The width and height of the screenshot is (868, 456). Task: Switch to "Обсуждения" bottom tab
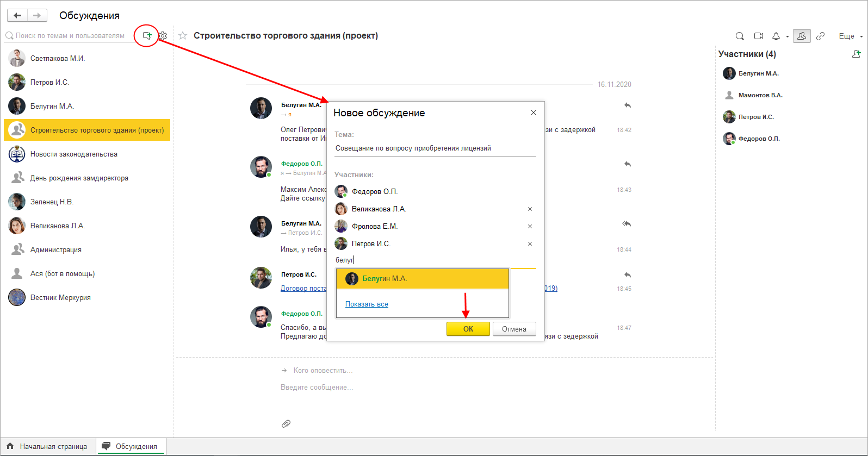point(131,446)
